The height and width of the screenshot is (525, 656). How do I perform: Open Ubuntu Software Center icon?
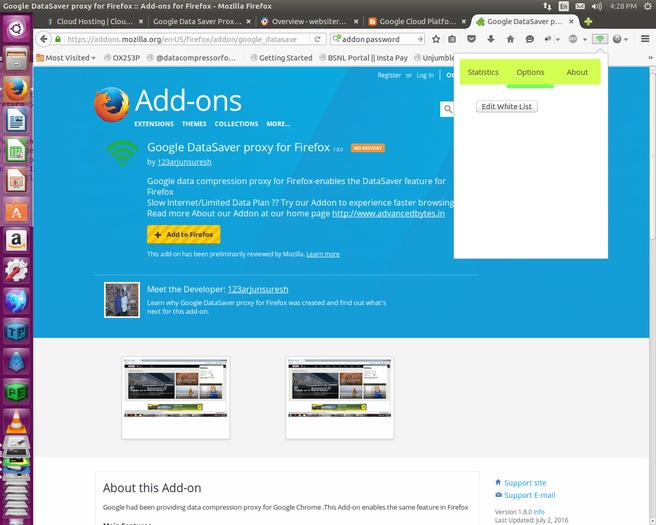pyautogui.click(x=17, y=211)
